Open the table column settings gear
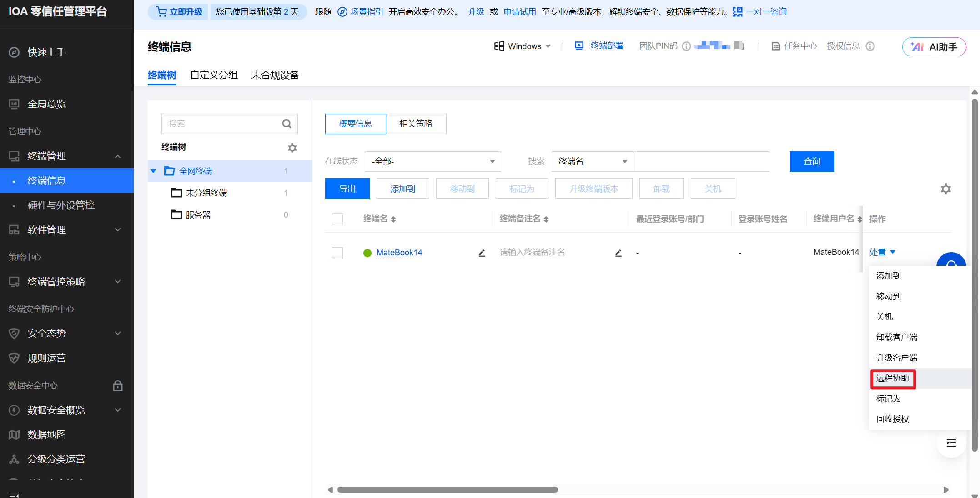 click(946, 188)
